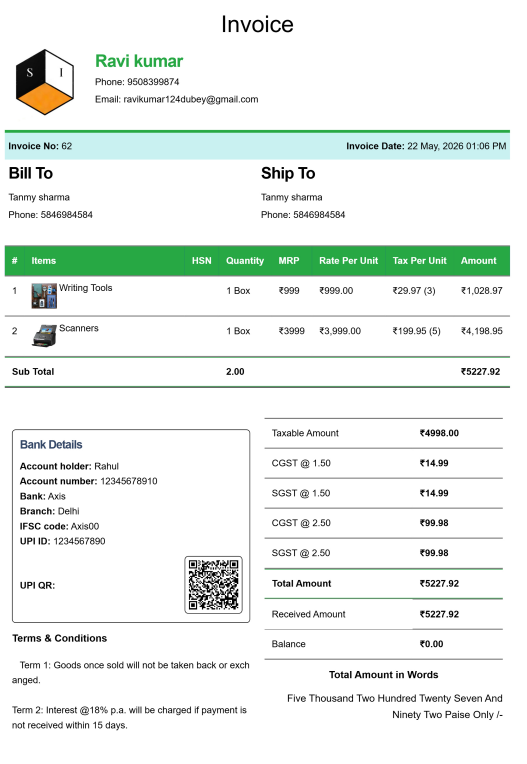Click the Balance ₹0.00 value
Viewport: 527px width, 764px height.
pyautogui.click(x=432, y=644)
